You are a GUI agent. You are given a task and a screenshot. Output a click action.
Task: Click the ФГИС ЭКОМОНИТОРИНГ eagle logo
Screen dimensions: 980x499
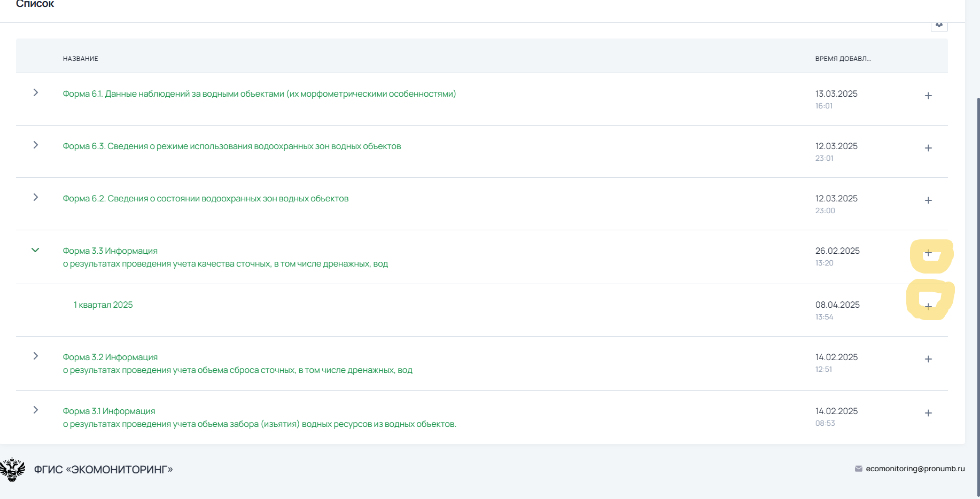point(13,470)
